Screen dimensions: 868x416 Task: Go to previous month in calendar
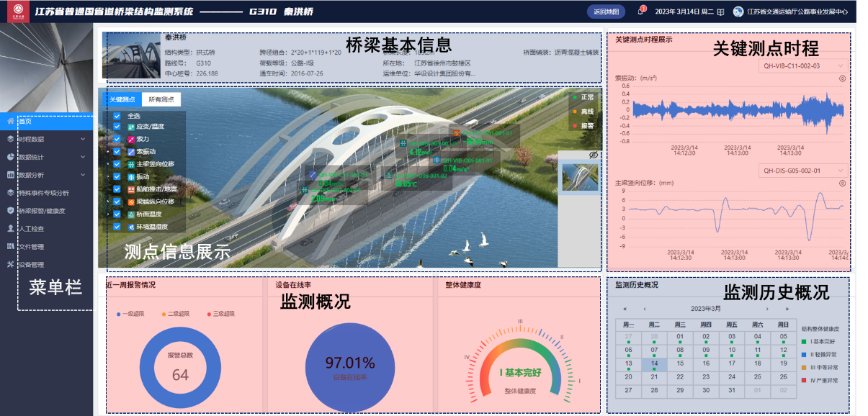[644, 309]
